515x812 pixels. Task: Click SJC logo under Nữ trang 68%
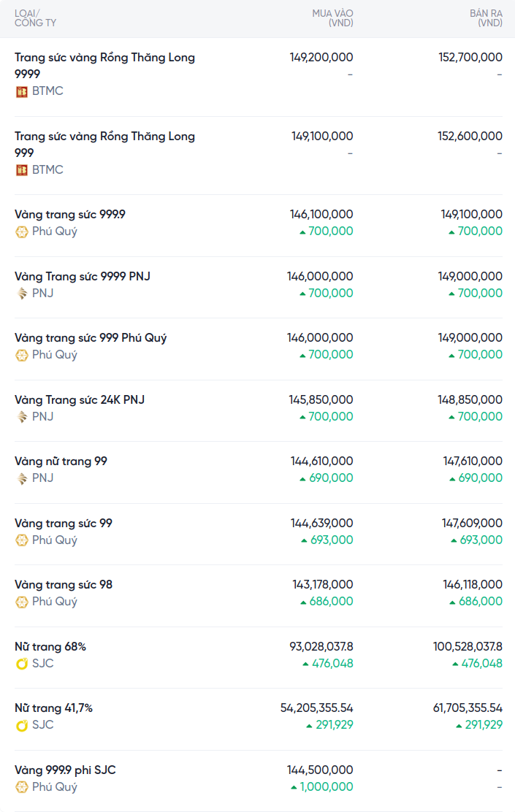(x=21, y=664)
